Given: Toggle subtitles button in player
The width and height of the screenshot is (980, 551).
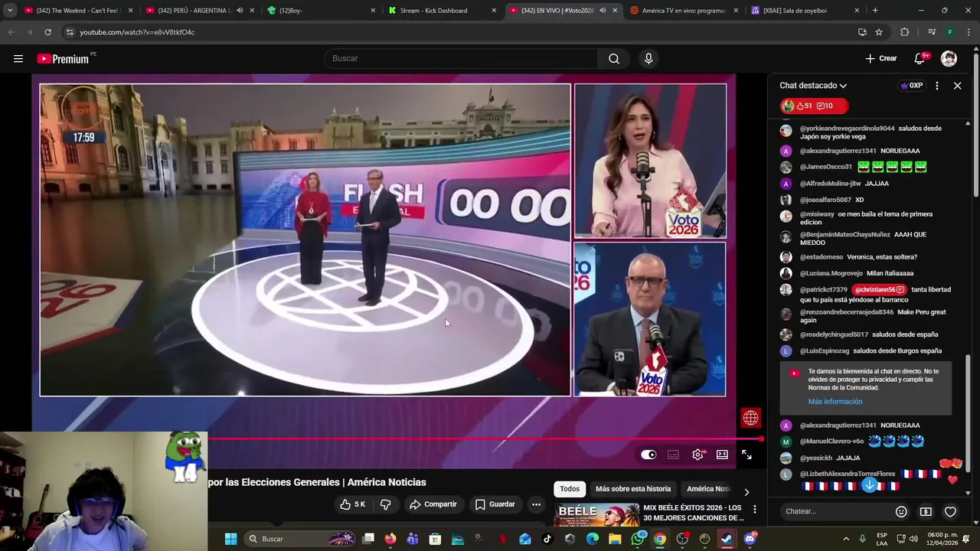Looking at the screenshot, I should coord(673,455).
